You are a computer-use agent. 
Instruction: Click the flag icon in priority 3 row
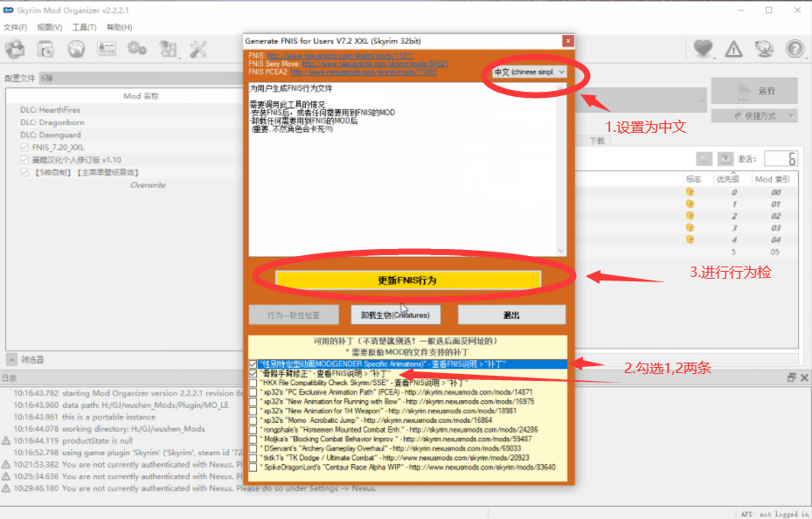(690, 228)
